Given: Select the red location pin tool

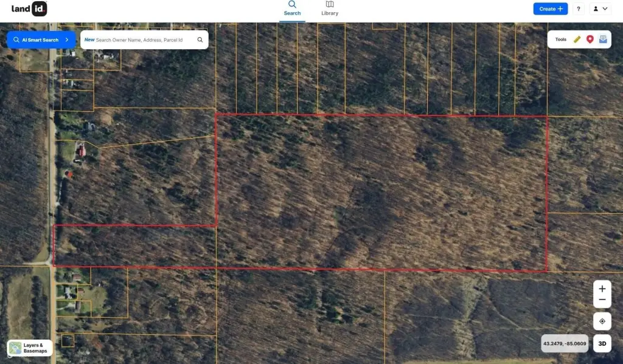Looking at the screenshot, I should tap(590, 39).
